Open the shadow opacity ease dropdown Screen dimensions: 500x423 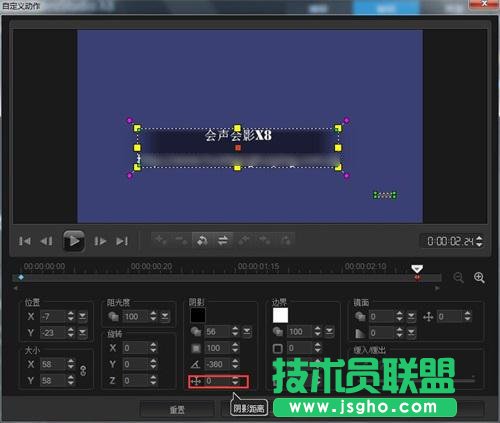tap(247, 332)
